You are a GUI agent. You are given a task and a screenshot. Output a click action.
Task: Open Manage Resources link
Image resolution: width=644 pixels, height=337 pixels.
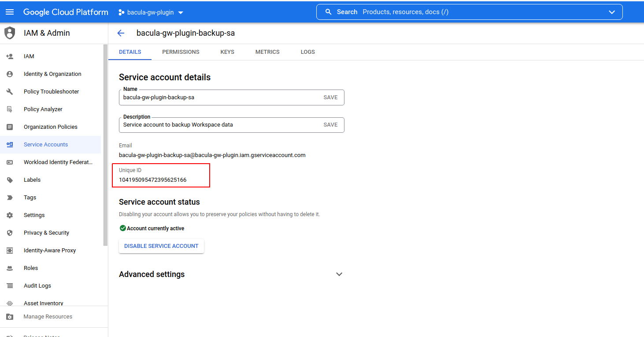click(x=54, y=317)
